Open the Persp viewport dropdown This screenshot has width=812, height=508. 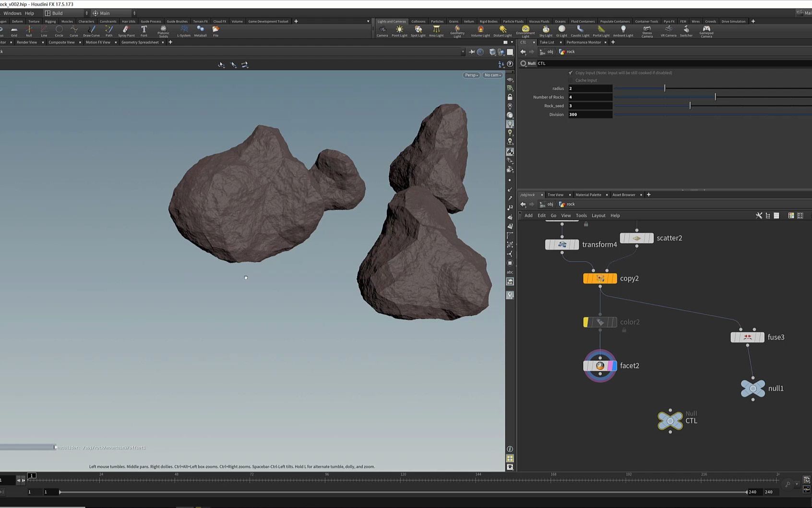(471, 75)
